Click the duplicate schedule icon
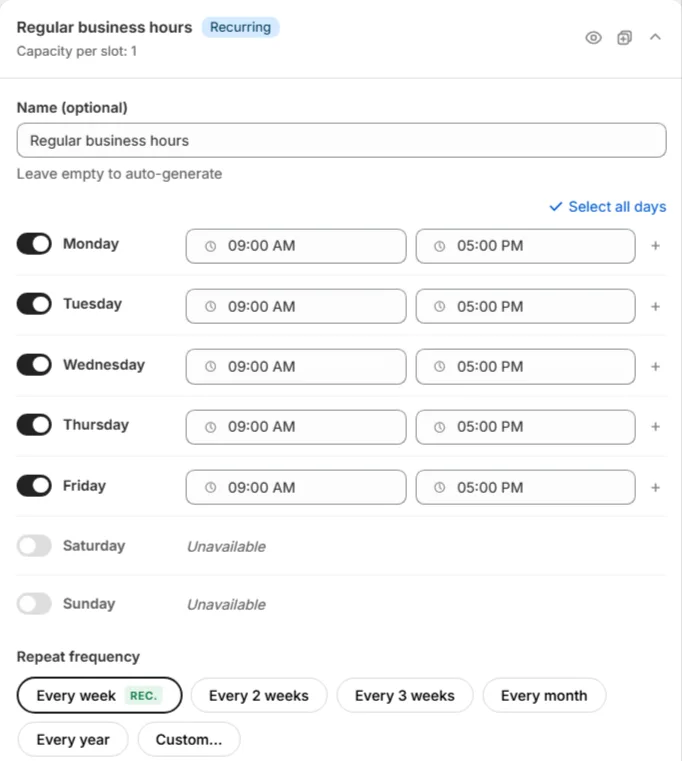 [624, 37]
